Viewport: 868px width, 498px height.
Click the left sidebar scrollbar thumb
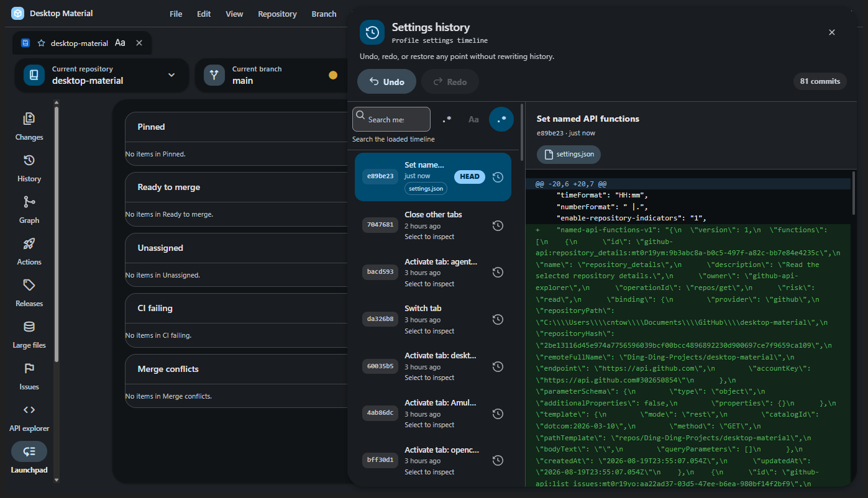[x=57, y=235]
